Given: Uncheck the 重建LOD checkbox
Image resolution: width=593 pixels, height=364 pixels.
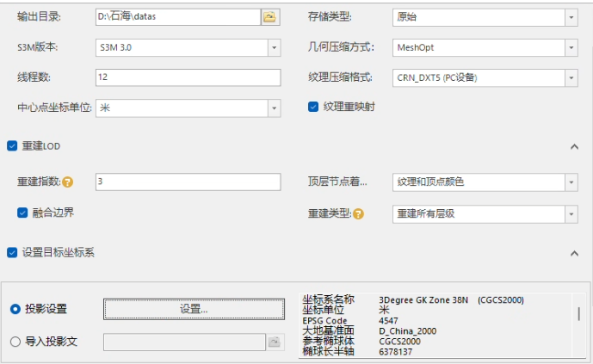Looking at the screenshot, I should (12, 146).
